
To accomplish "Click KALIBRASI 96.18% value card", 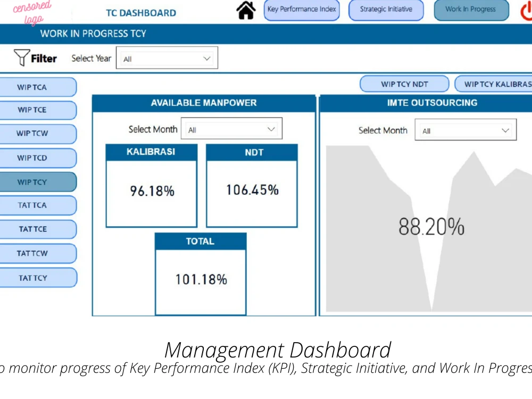I will 151,186.
